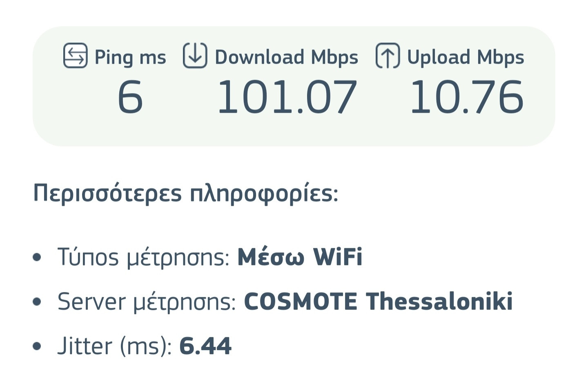Click the ping value 6
Viewport: 588px width, 366px height.
(x=130, y=97)
